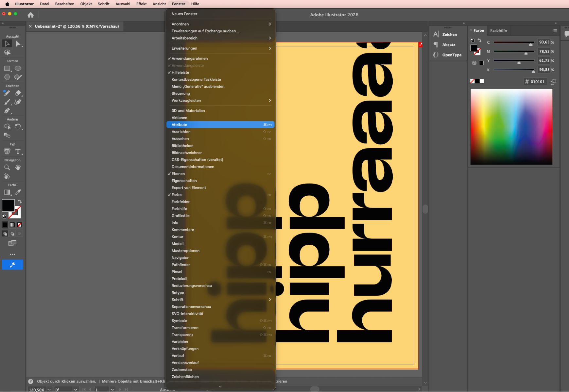569x392 pixels.
Task: Select the Type tool
Action: click(18, 151)
